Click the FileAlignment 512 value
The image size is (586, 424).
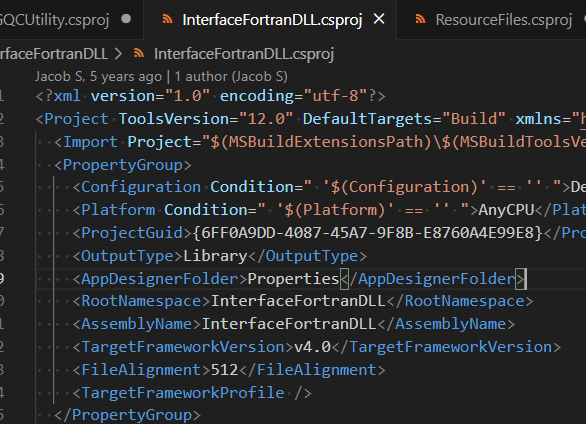click(x=225, y=370)
